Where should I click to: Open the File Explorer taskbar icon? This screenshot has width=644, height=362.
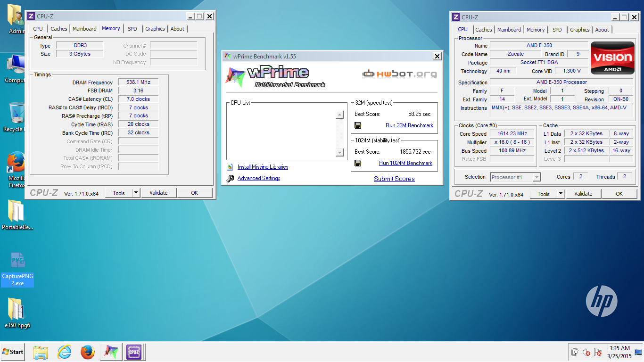coord(41,352)
